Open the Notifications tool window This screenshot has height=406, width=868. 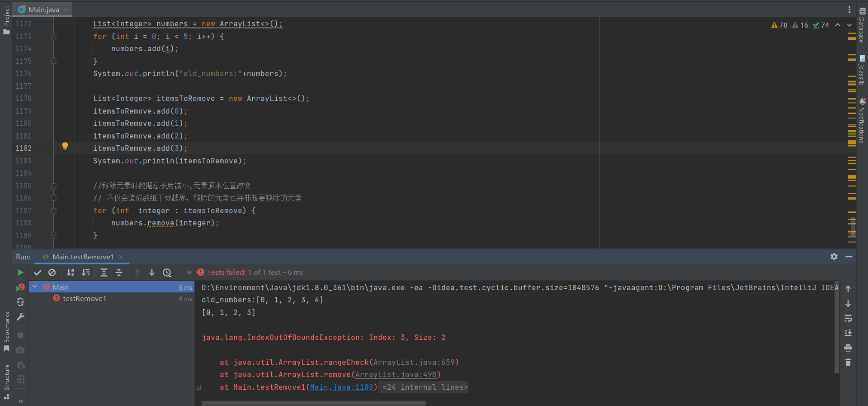[x=862, y=120]
